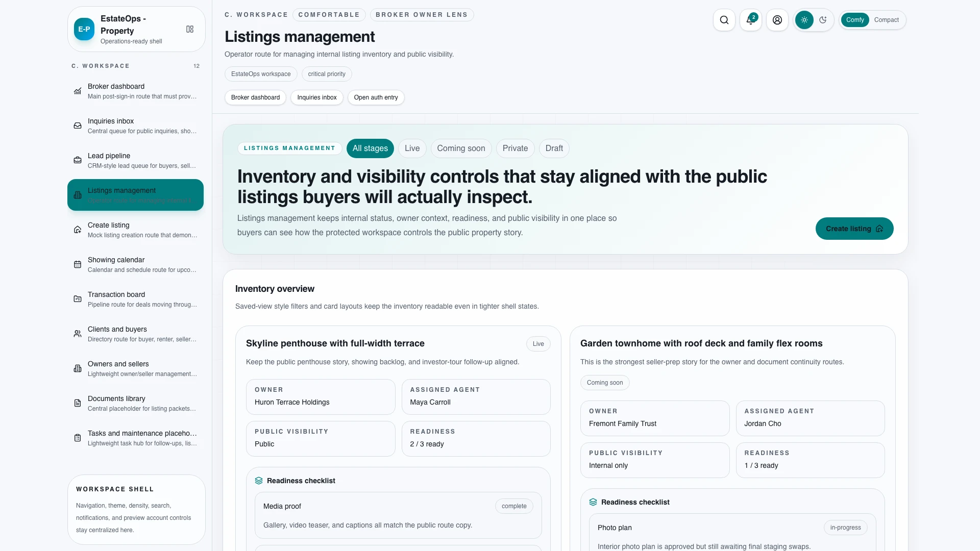Click the Broker dashboard chart icon
The width and height of the screenshot is (980, 551).
(x=78, y=91)
